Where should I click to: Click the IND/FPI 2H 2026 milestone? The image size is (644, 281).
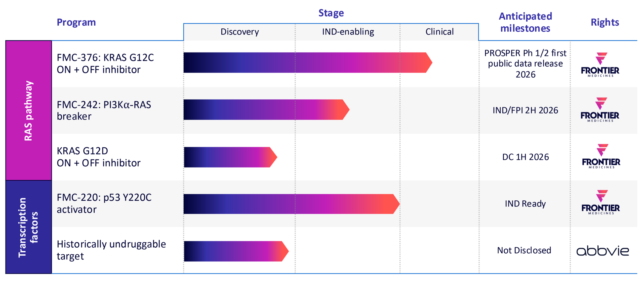[x=525, y=110]
